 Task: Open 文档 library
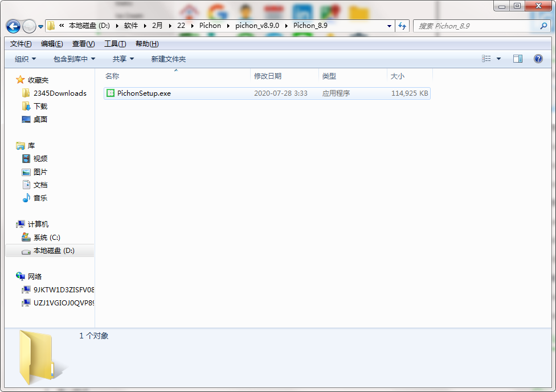[34, 185]
